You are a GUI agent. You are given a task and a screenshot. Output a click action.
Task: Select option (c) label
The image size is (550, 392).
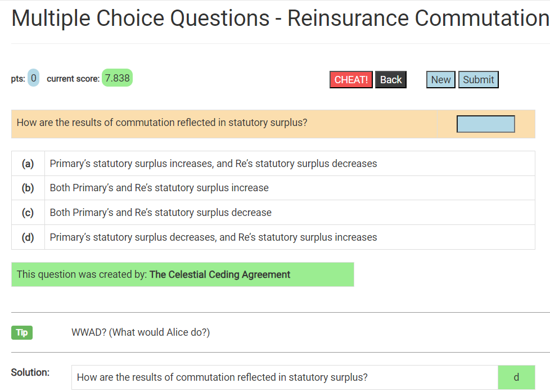coord(28,213)
